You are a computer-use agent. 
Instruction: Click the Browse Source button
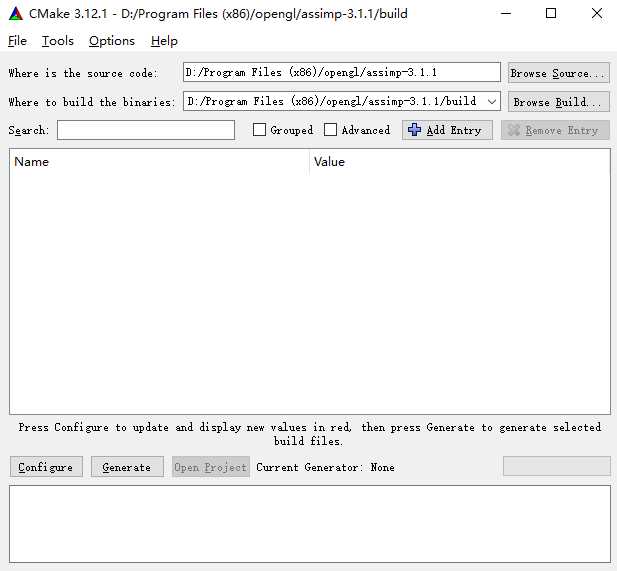(559, 73)
